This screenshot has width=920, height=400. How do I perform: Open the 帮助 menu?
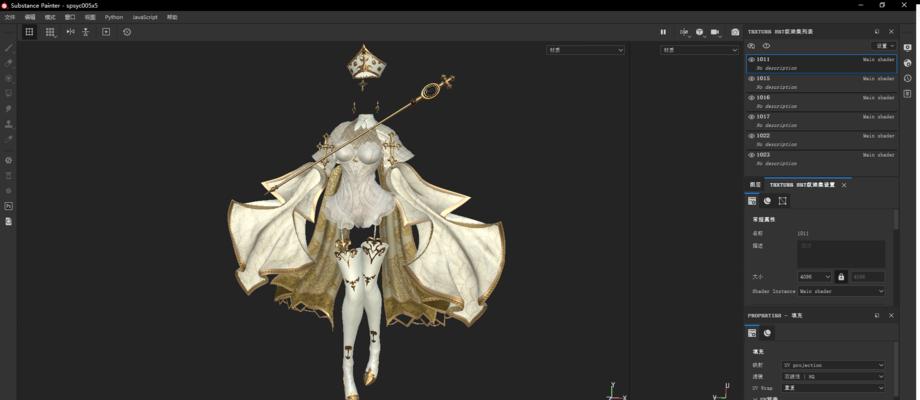click(x=172, y=18)
